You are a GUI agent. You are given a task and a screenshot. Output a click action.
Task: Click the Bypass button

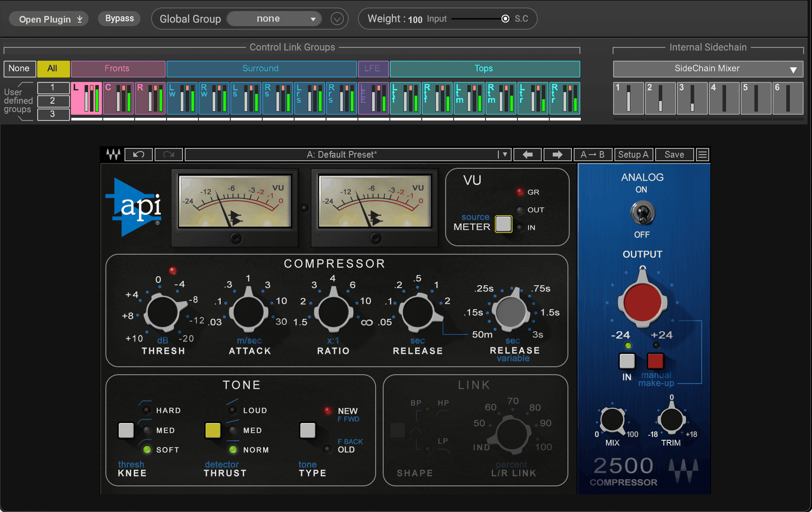tap(119, 18)
